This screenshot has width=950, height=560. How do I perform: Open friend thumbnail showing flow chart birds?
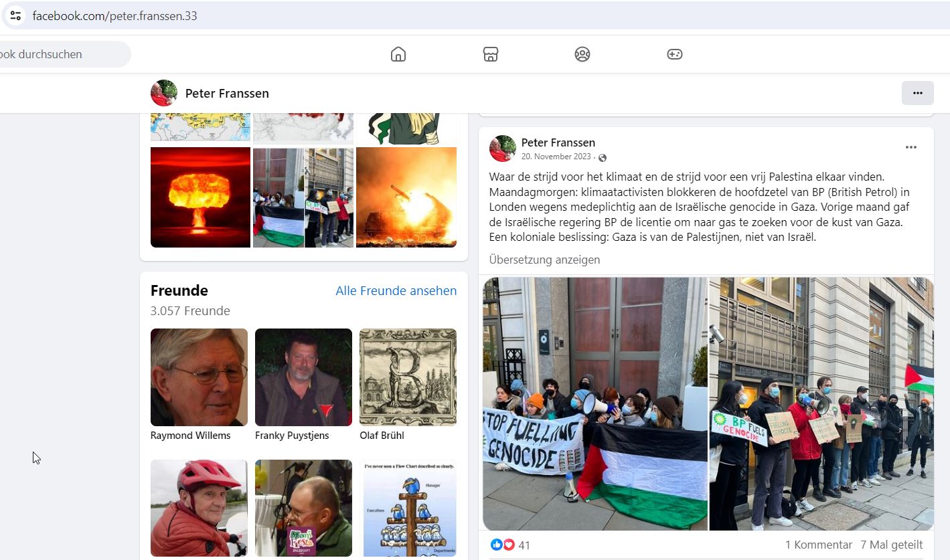(x=408, y=508)
